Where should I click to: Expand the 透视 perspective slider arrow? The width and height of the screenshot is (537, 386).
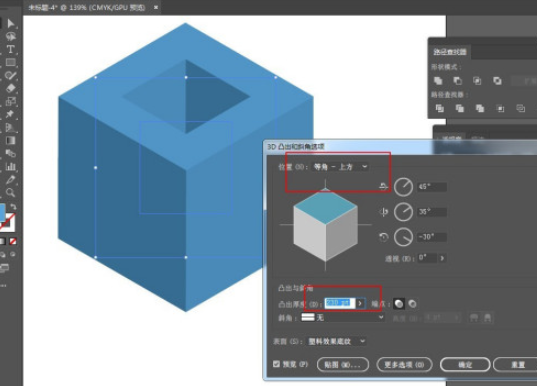[442, 258]
